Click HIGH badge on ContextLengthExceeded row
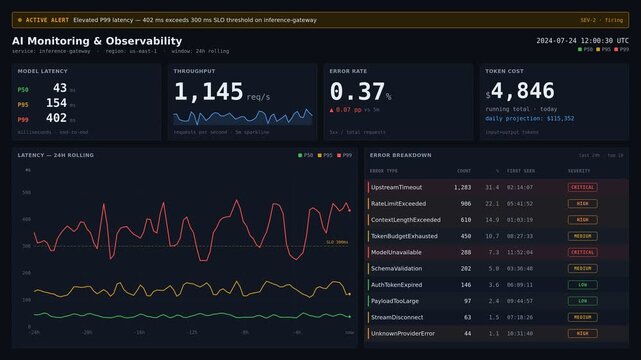 point(583,220)
